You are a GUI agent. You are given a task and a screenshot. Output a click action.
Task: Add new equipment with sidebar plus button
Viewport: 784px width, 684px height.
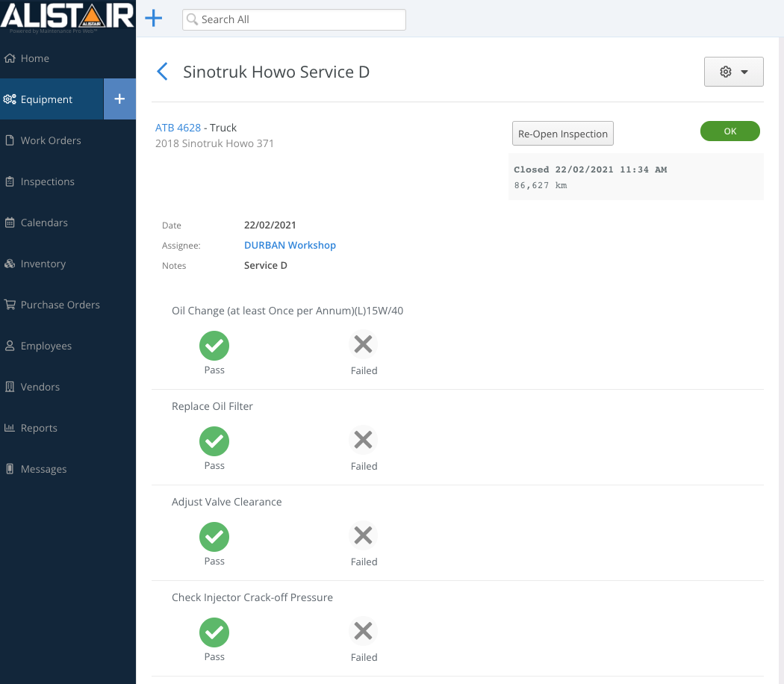[x=119, y=99]
